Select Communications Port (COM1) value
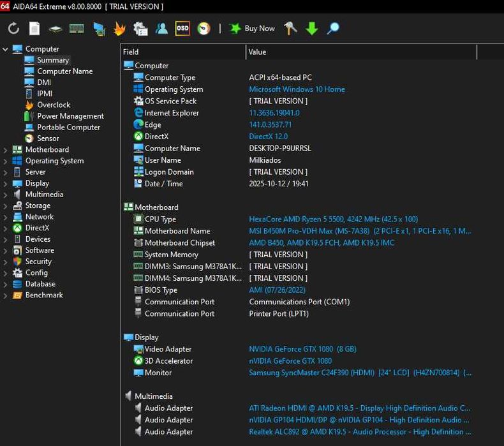The image size is (504, 446). click(x=299, y=302)
